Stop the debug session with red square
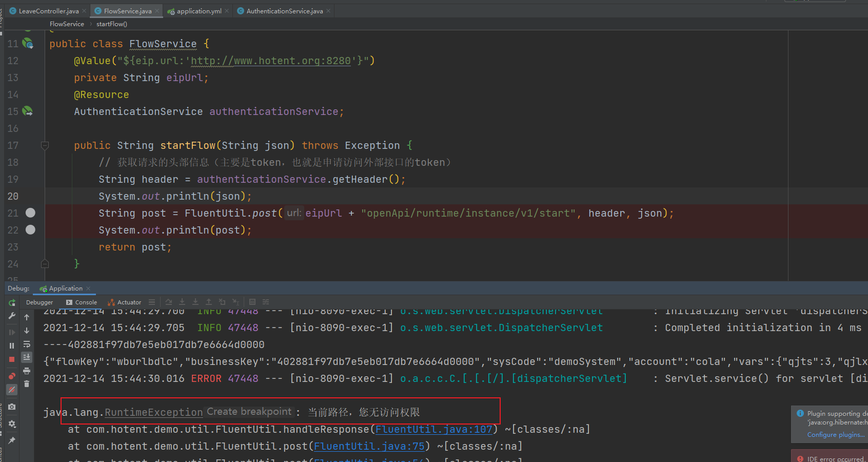Viewport: 868px width, 462px height. tap(12, 359)
